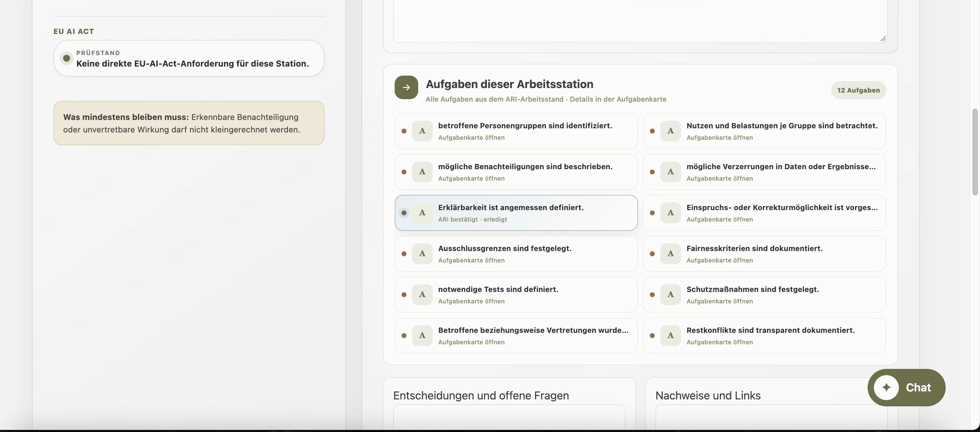The height and width of the screenshot is (432, 980).
Task: Click the A badge on 'Fairnesskriterien sind dokumentiert' card
Action: [670, 254]
